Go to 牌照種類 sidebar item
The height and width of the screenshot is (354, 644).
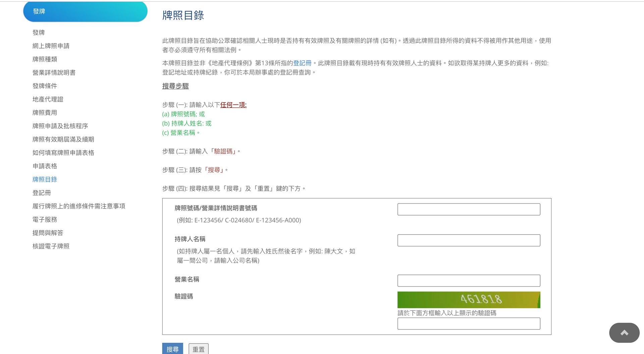(x=45, y=59)
